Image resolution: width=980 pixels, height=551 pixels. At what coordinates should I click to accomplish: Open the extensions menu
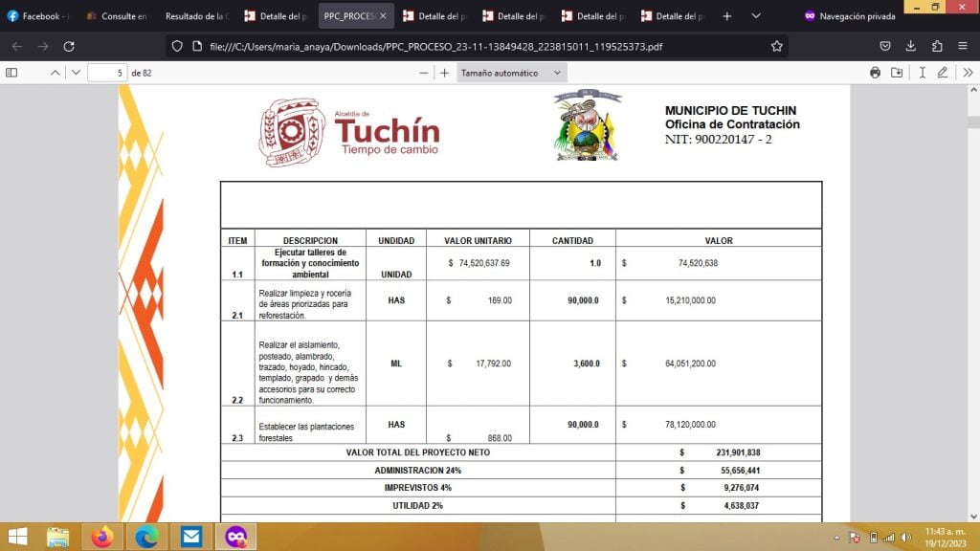(x=937, y=46)
